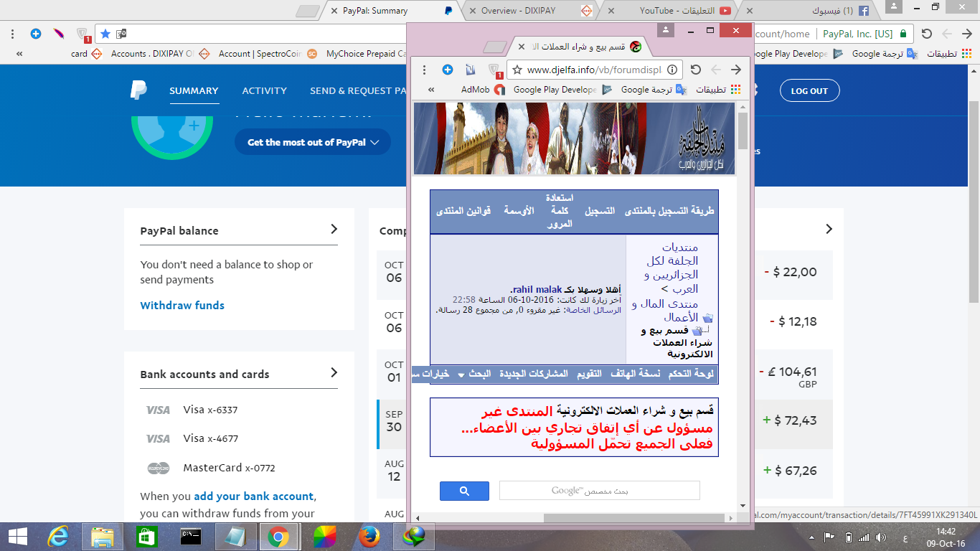Open قوانين المنتدى forum rules link
The width and height of the screenshot is (980, 551).
[x=463, y=211]
